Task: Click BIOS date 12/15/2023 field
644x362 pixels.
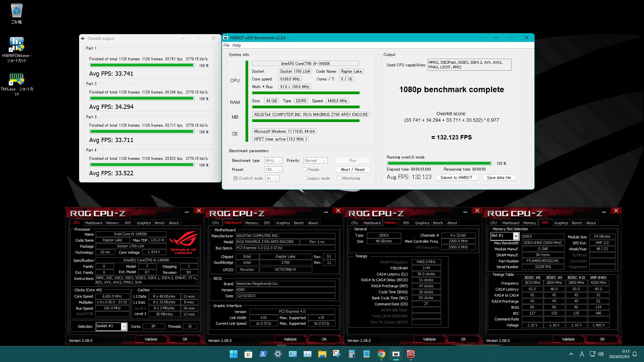Action: point(285,296)
